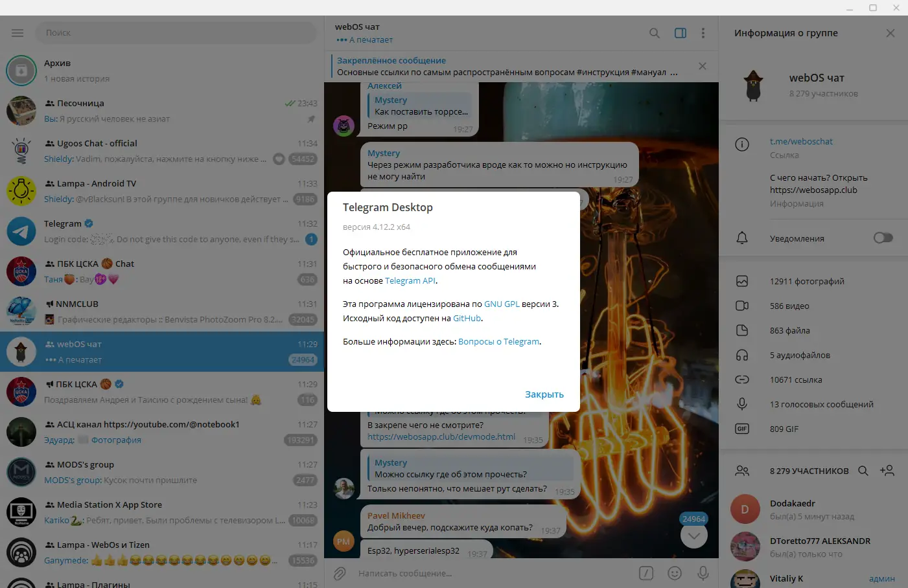Open the bot commands slash icon

click(x=646, y=573)
